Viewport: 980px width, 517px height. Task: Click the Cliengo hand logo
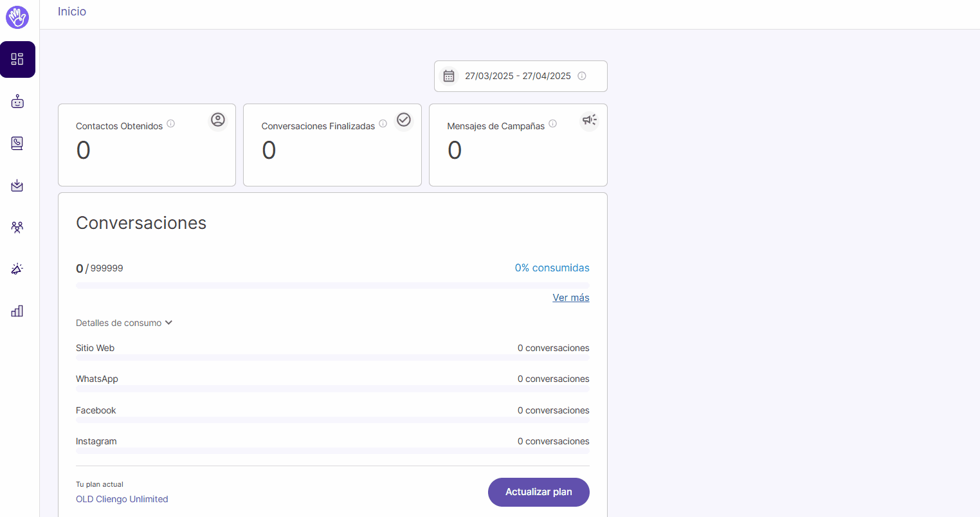click(17, 17)
